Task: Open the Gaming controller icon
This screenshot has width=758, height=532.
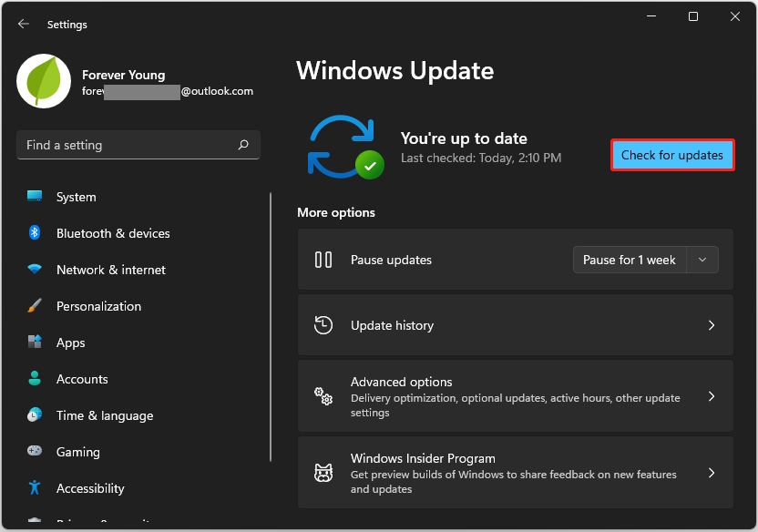Action: (x=35, y=452)
